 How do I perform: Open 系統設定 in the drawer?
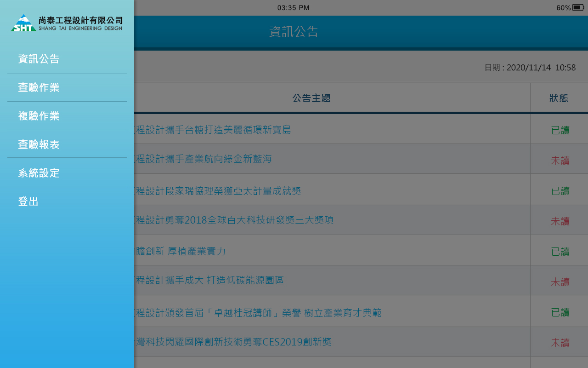39,173
